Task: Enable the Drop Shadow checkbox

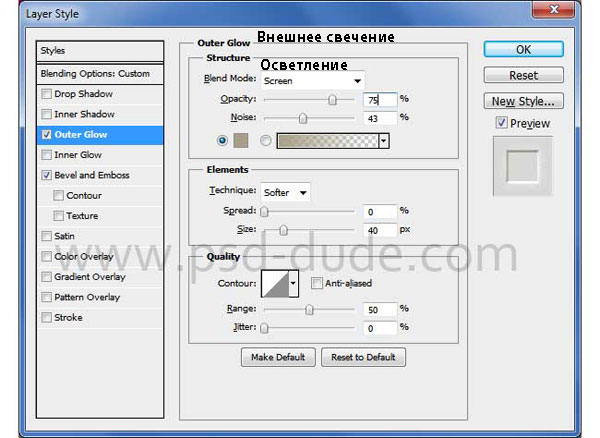Action: [46, 94]
